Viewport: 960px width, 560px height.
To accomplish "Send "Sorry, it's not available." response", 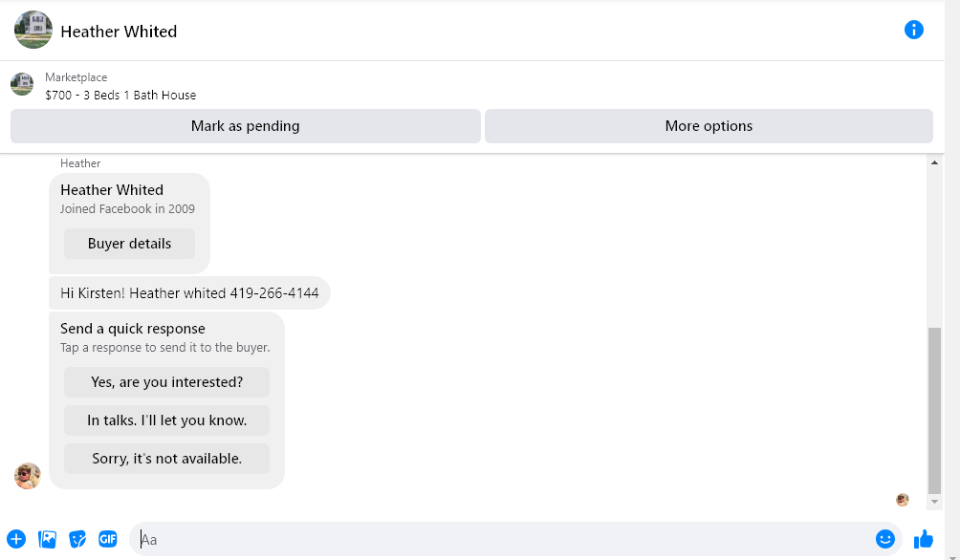I will (166, 459).
